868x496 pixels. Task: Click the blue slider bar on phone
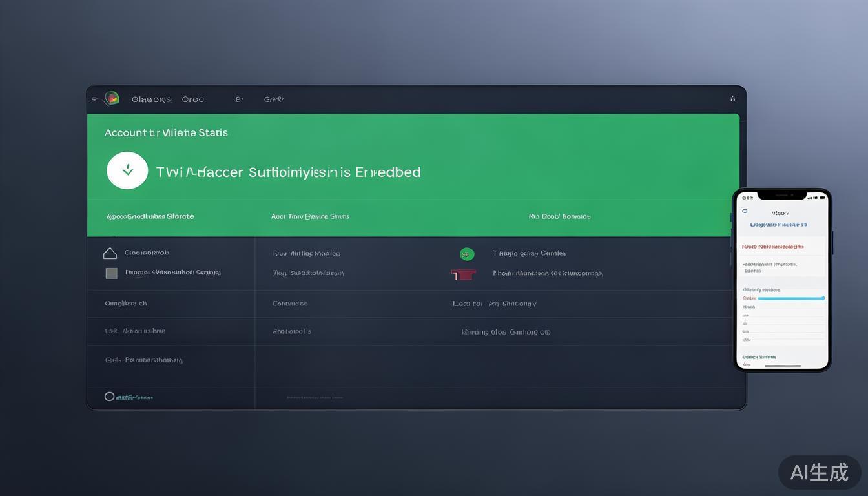790,298
